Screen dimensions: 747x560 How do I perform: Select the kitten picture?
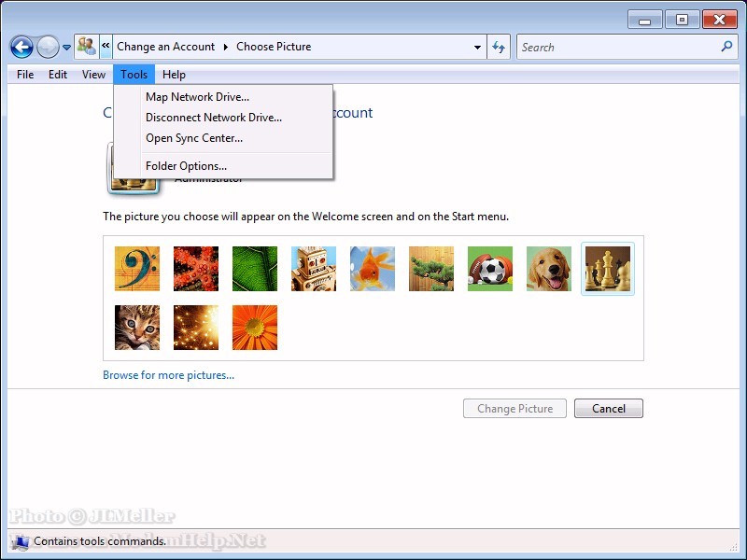click(x=137, y=328)
